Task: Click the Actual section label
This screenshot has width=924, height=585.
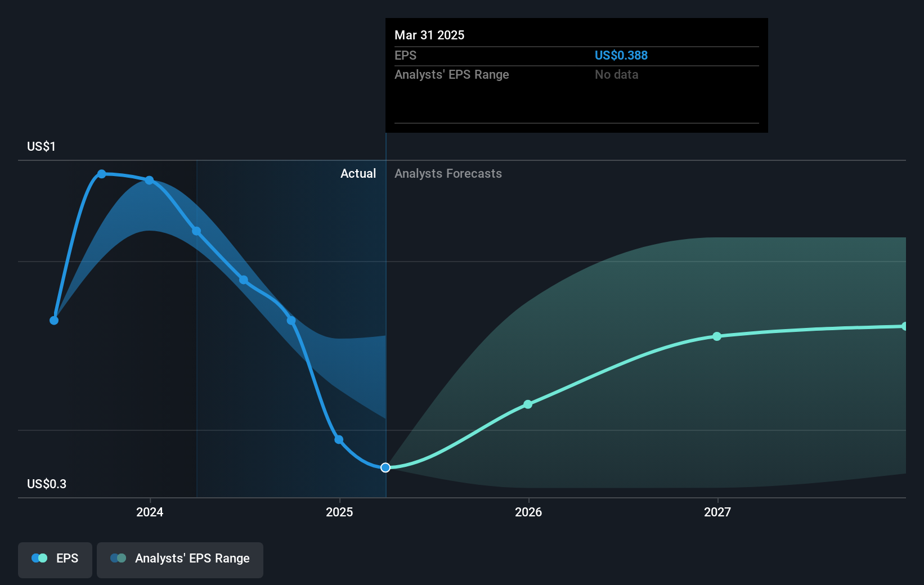Action: (x=358, y=173)
